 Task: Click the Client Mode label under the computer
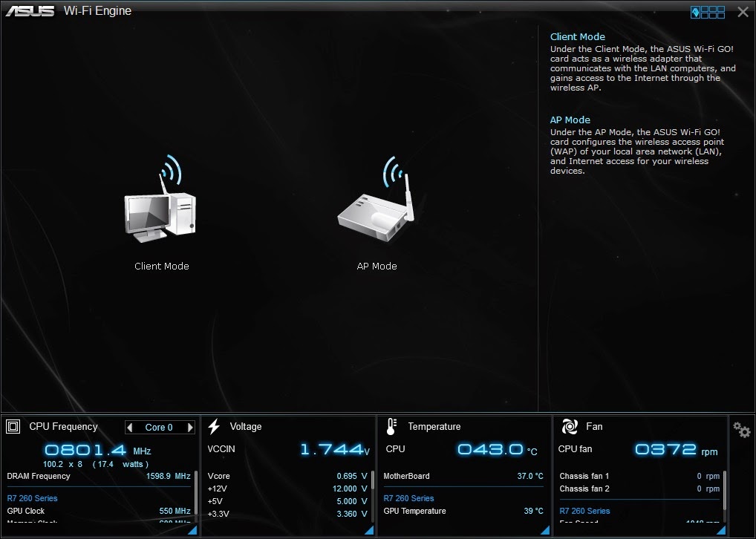pos(161,266)
